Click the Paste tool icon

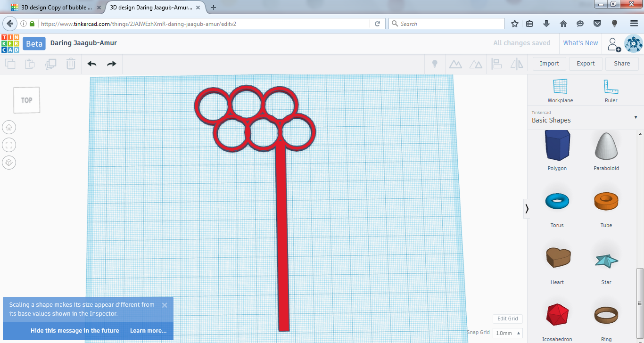[30, 64]
